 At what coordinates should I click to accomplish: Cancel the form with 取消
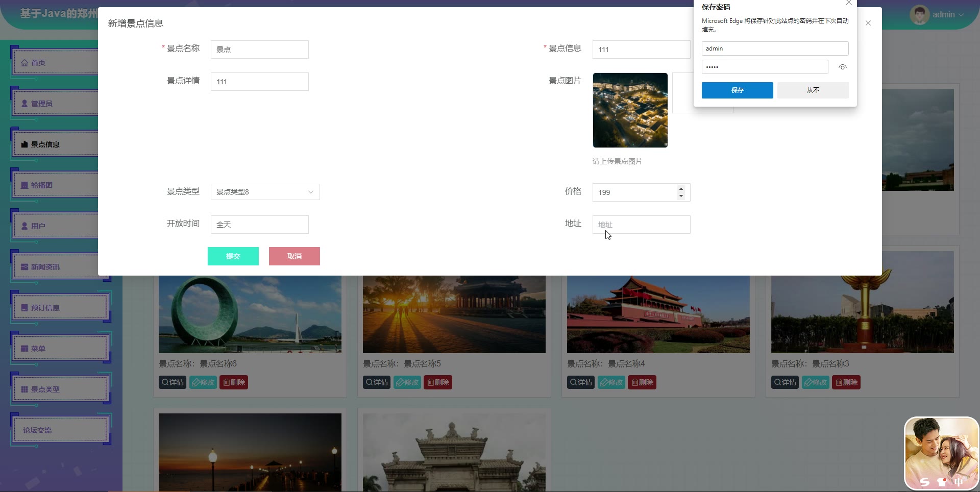point(295,256)
